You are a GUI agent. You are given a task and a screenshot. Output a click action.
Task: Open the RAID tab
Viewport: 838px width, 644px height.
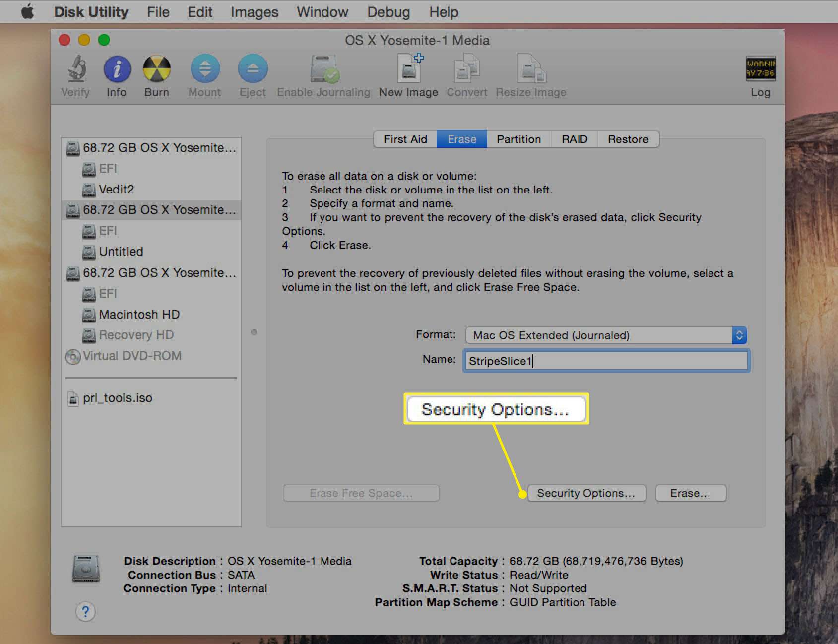pyautogui.click(x=575, y=139)
